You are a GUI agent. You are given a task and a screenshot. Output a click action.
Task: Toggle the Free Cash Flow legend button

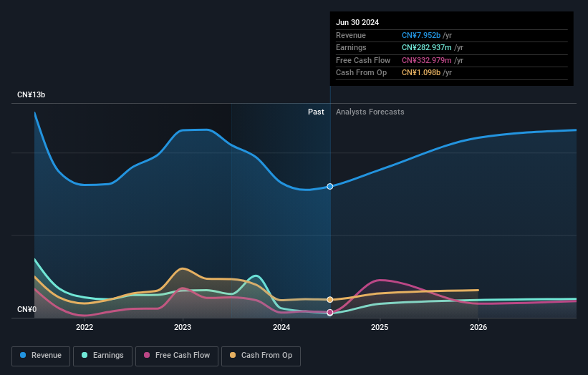point(177,356)
